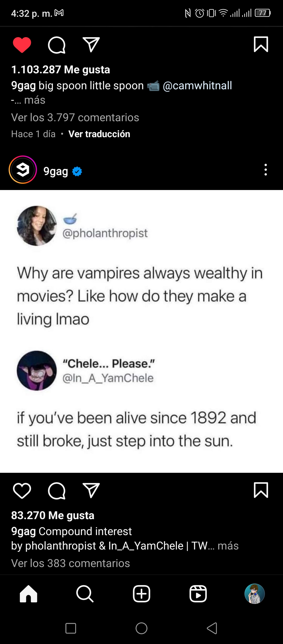Expand Compound interest caption with 'más'
Image resolution: width=283 pixels, height=644 pixels.
click(x=228, y=546)
